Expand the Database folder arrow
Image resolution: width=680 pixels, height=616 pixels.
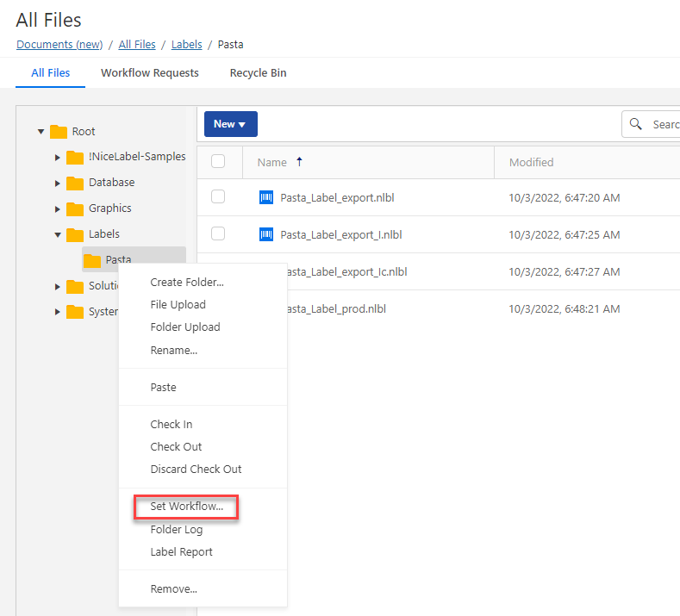57,183
